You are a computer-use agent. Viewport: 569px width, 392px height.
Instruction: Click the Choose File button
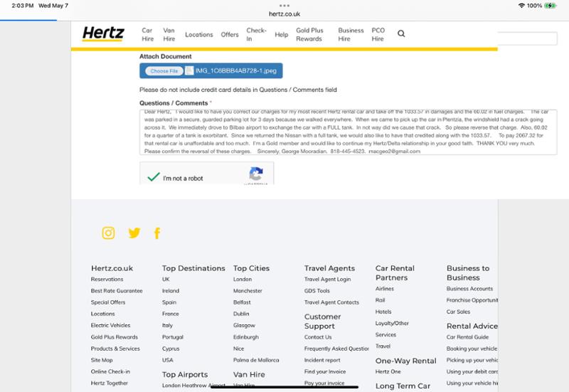164,70
